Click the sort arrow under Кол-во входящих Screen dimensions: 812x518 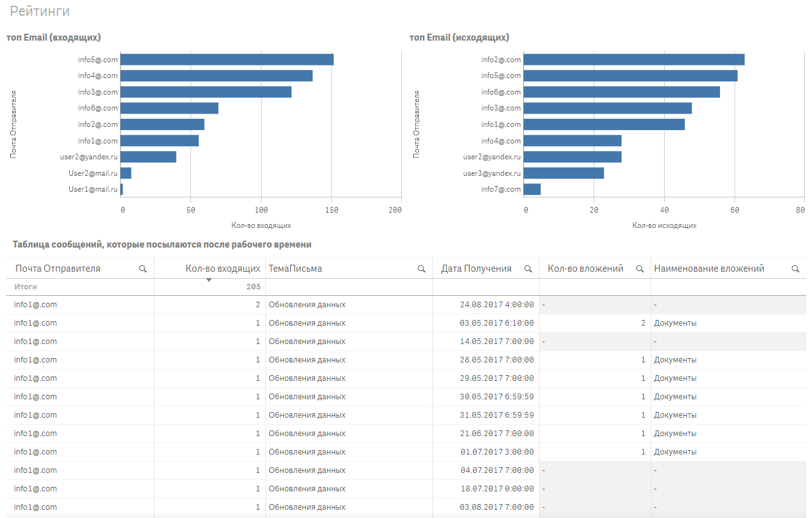[208, 280]
